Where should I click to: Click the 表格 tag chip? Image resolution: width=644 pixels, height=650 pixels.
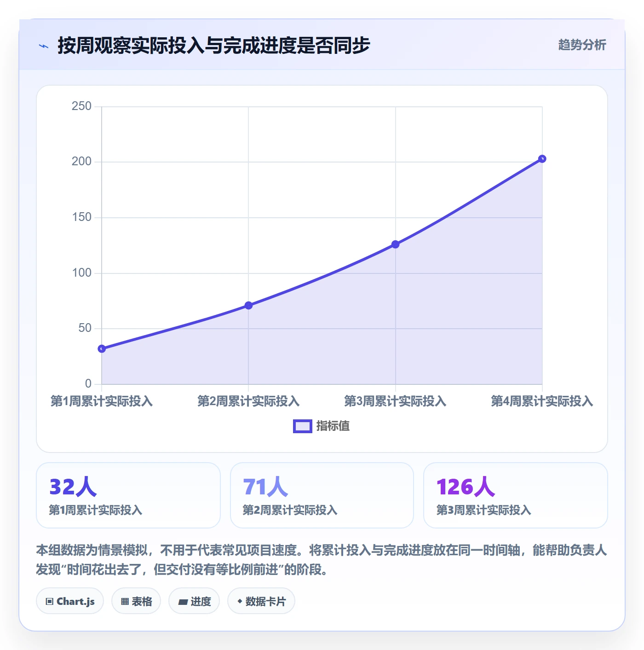click(136, 601)
